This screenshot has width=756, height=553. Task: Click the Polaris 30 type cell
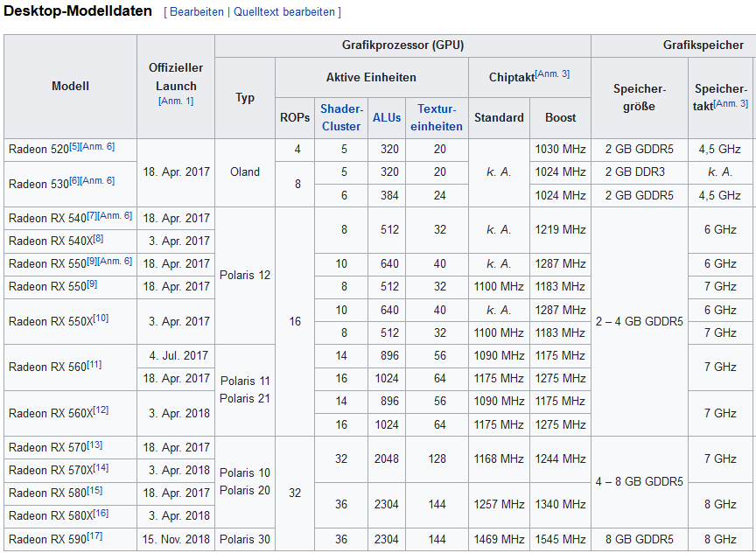[245, 539]
